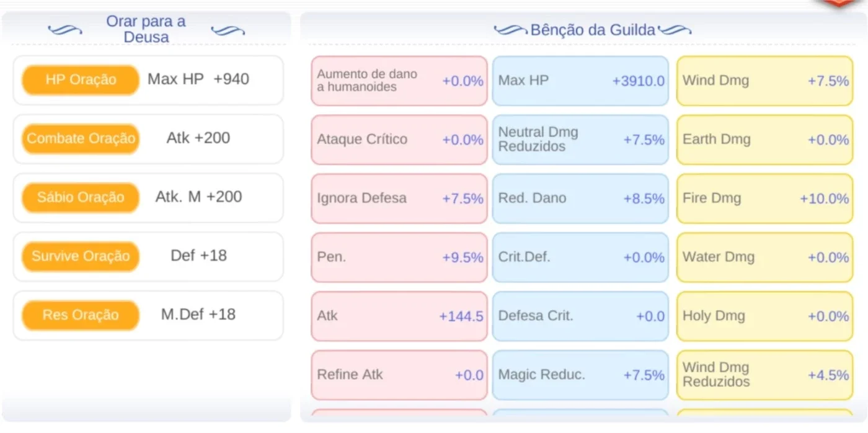The height and width of the screenshot is (433, 868).
Task: Click the Ignora Defesa blessing
Action: pyautogui.click(x=399, y=199)
